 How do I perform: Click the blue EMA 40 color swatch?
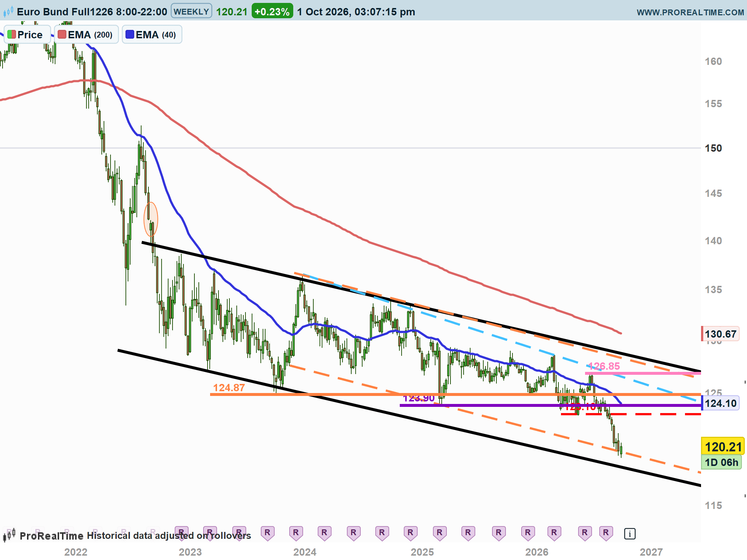(x=130, y=35)
